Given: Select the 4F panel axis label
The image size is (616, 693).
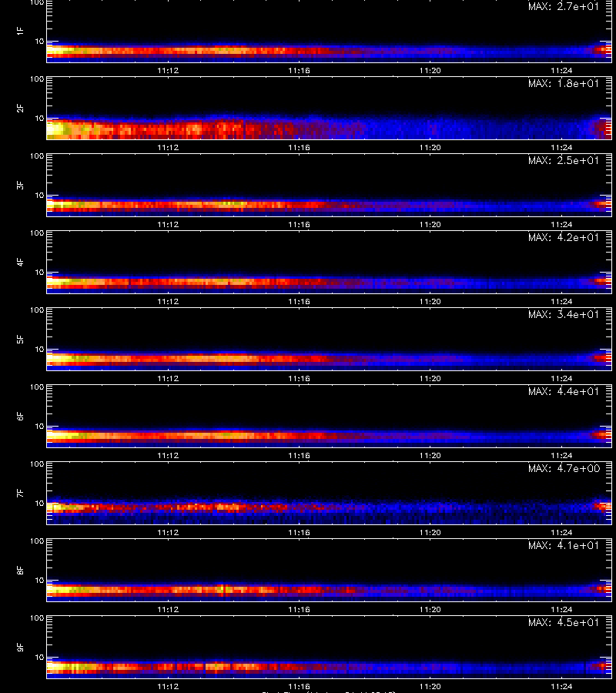Looking at the screenshot, I should click(20, 262).
